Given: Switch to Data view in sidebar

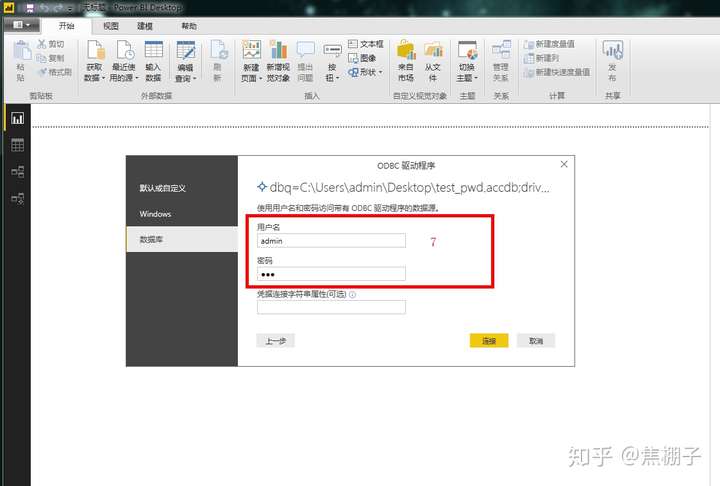Looking at the screenshot, I should [17, 145].
